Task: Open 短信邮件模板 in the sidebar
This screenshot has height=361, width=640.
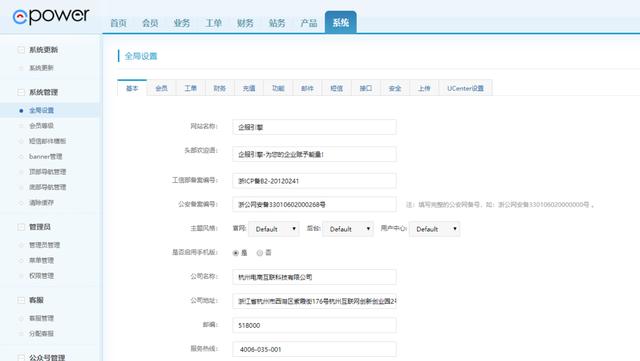Action: coord(47,141)
